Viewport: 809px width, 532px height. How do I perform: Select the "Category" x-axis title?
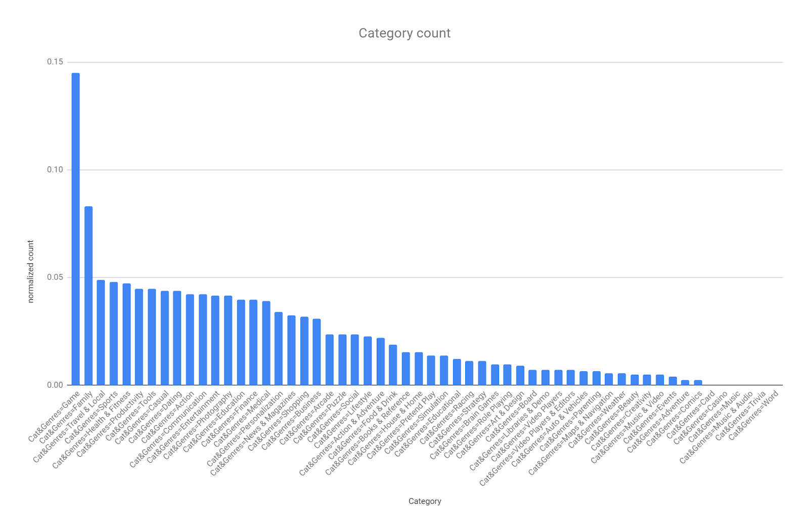(425, 501)
